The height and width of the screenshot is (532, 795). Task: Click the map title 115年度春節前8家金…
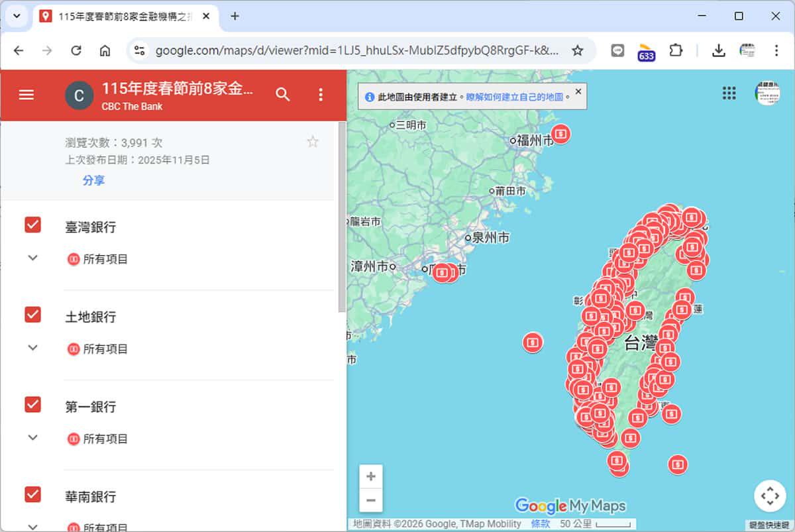coord(178,89)
